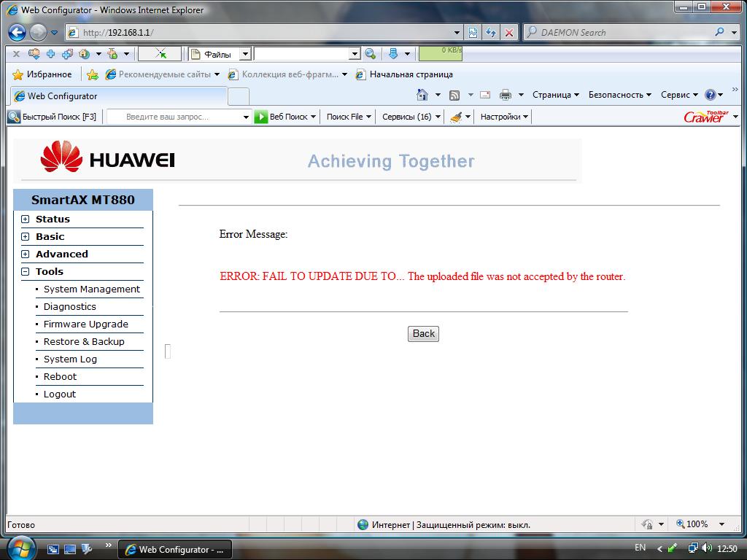This screenshot has height=560, width=747.
Task: Expand the Status menu section
Action: click(26, 219)
